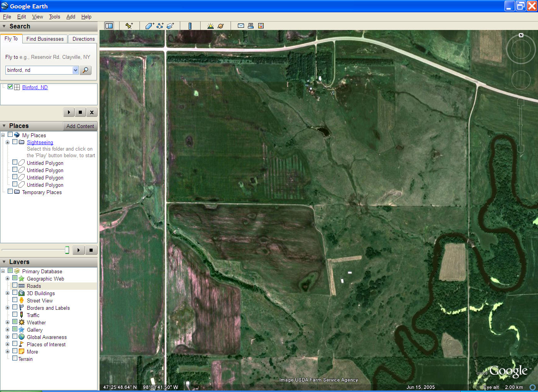538x392 pixels.
Task: Click the look-around compass ring
Action: (521, 49)
